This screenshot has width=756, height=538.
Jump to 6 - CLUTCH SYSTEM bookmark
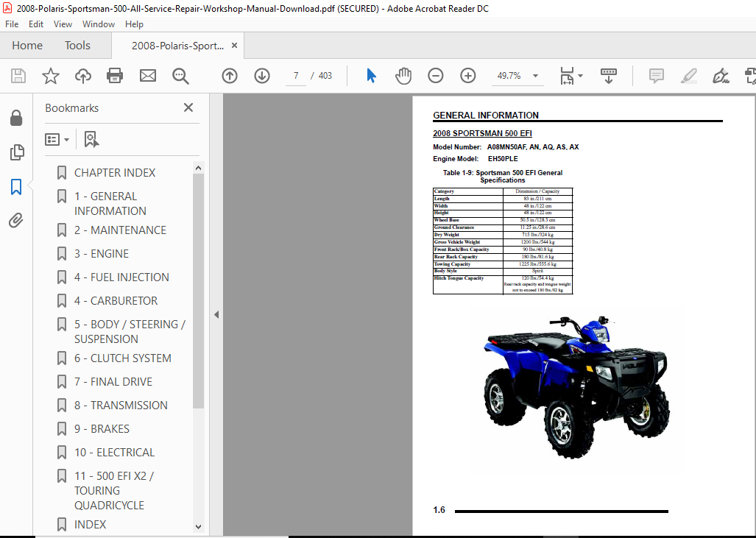[x=122, y=358]
